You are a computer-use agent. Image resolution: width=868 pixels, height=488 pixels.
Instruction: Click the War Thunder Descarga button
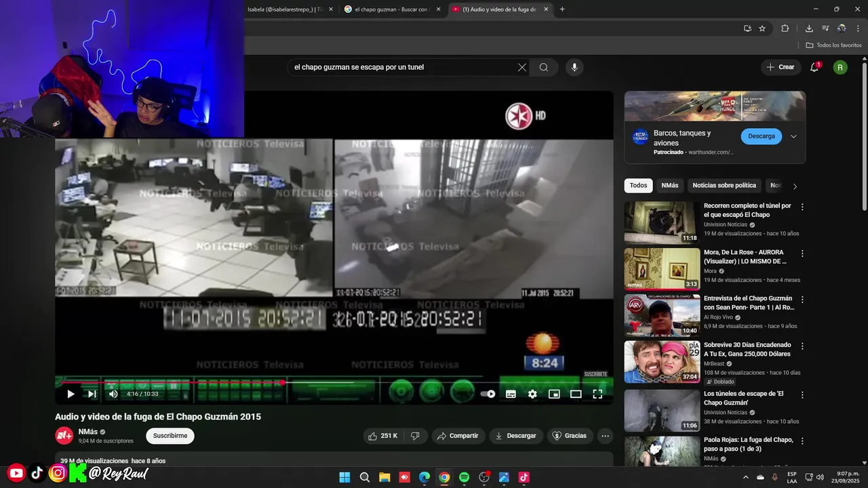[761, 136]
